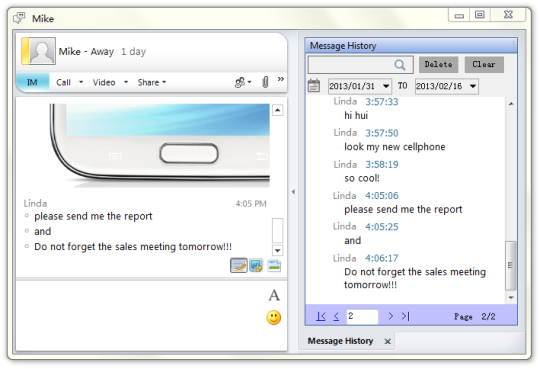
Task: Minimize the Mike chat window
Action: pyautogui.click(x=459, y=15)
